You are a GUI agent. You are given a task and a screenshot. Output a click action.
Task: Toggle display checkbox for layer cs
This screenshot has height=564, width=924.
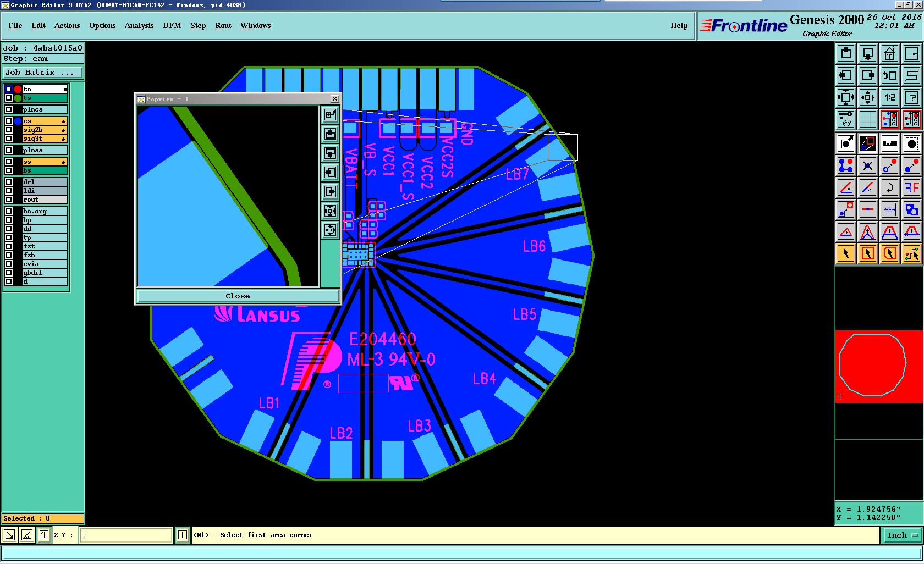[8, 121]
